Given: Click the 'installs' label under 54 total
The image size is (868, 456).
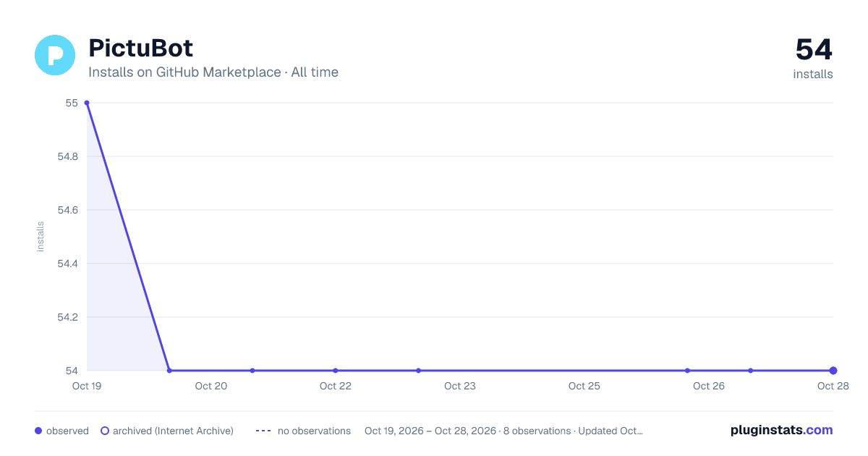Looking at the screenshot, I should 813,74.
